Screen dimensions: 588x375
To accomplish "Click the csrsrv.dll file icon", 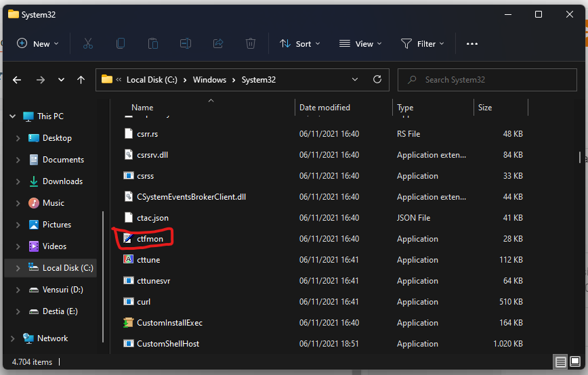I will coord(128,154).
